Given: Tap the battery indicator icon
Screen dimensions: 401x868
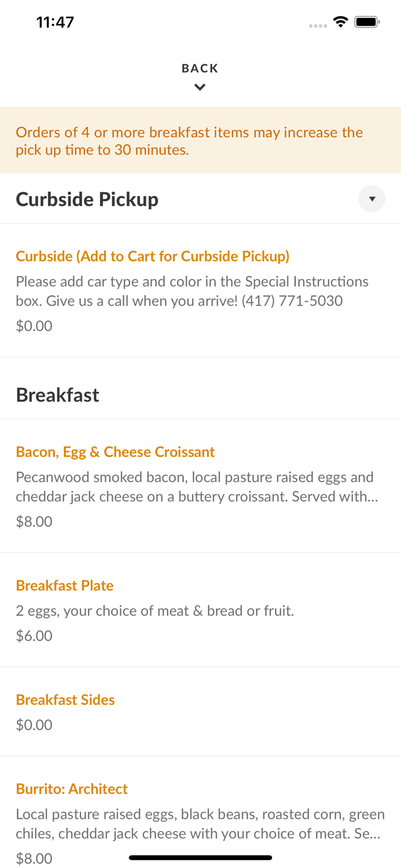Looking at the screenshot, I should coord(367,22).
